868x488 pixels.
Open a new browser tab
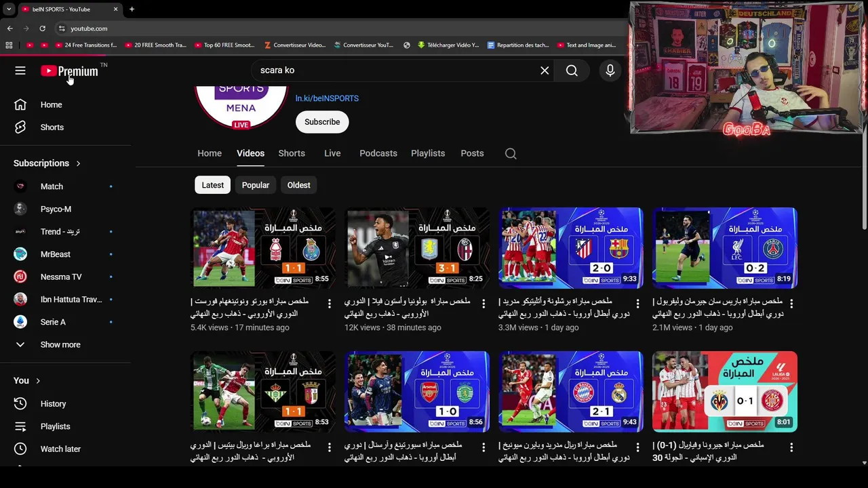(x=132, y=9)
